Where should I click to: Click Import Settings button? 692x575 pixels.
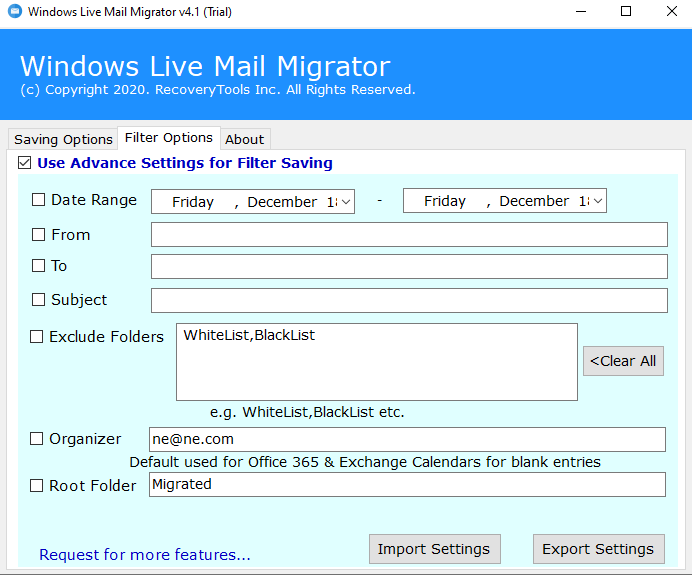435,549
